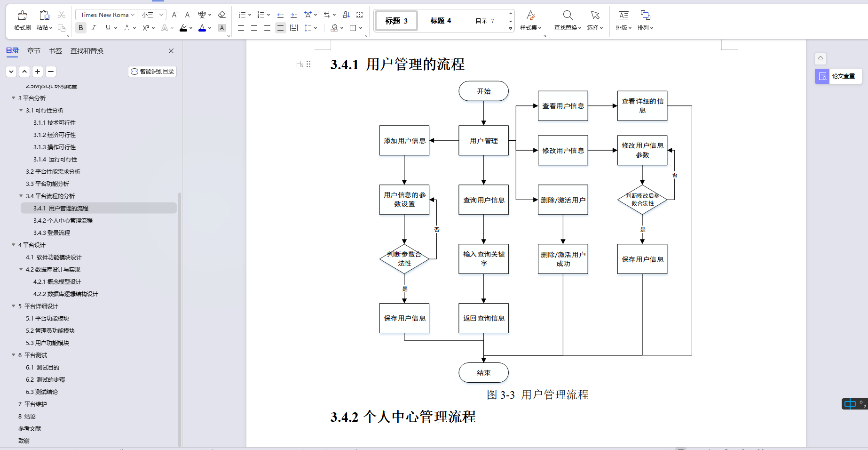Increase font size with the A+ icon
Screen dimensions: 868x450
(x=174, y=14)
